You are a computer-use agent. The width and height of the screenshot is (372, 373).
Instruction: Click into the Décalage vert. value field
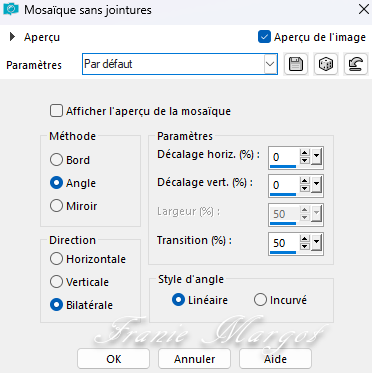pyautogui.click(x=283, y=185)
